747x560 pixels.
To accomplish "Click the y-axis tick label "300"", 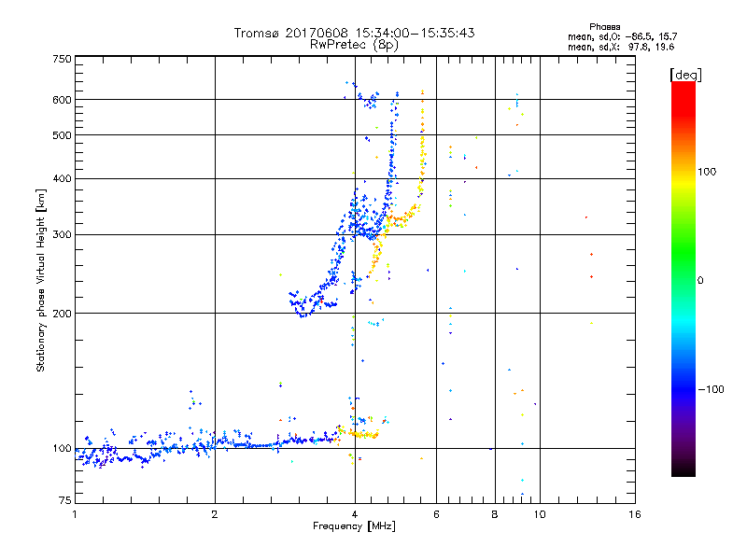I will (62, 235).
